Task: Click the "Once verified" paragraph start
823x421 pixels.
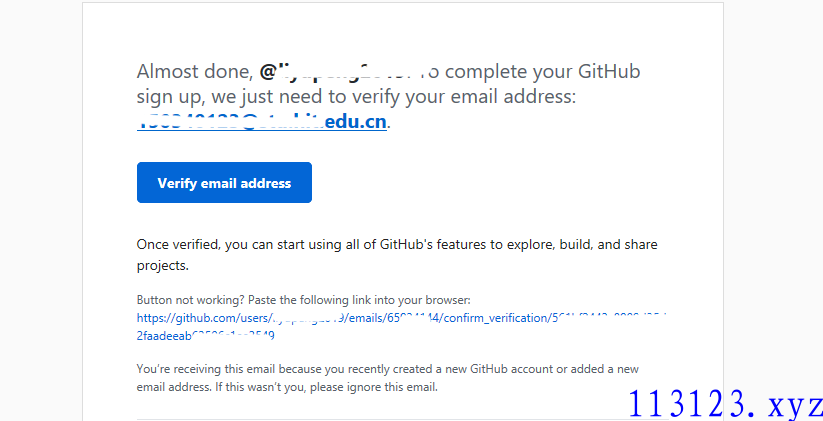Action: pos(178,245)
